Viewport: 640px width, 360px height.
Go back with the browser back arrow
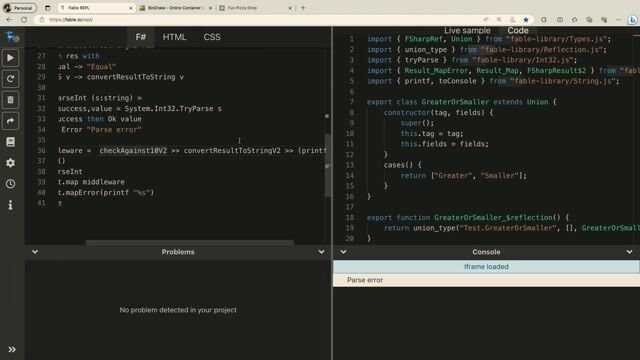coord(9,20)
